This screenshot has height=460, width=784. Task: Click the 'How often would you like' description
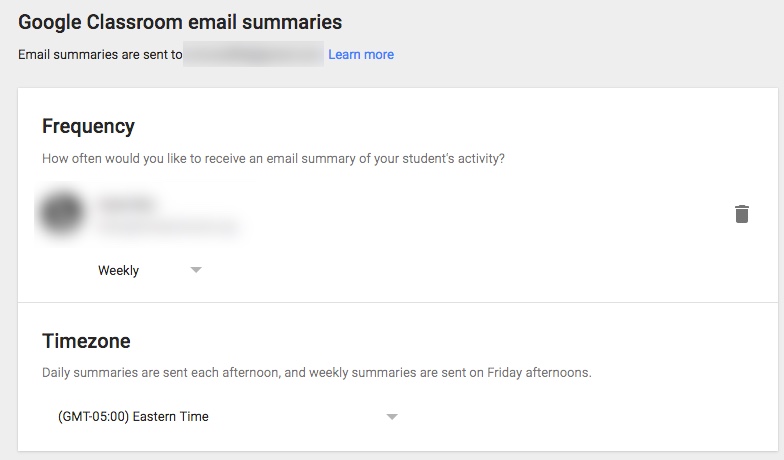tap(273, 158)
